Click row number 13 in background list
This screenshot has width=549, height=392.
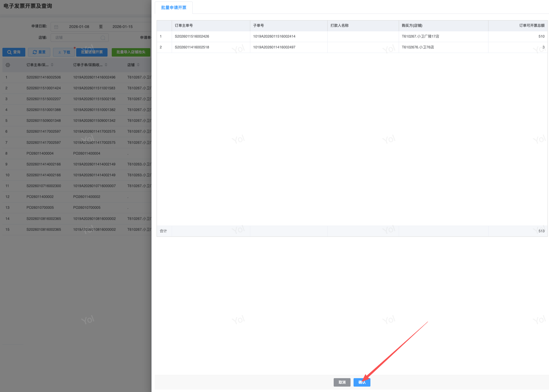tap(8, 208)
